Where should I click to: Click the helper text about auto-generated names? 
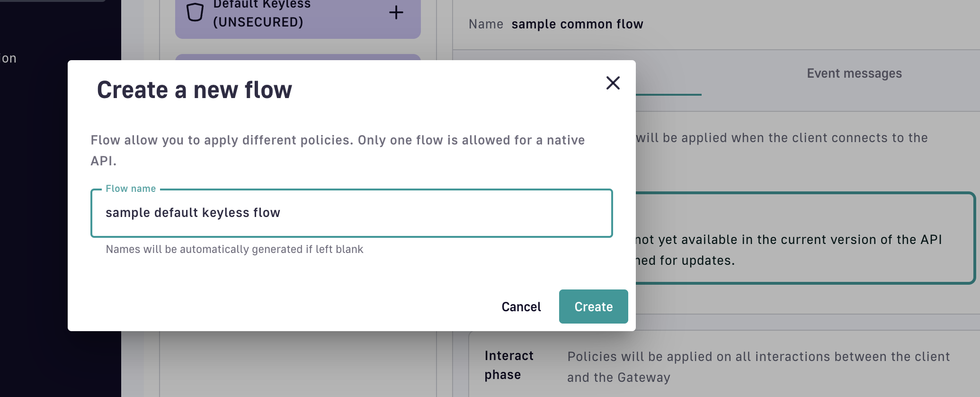tap(234, 249)
